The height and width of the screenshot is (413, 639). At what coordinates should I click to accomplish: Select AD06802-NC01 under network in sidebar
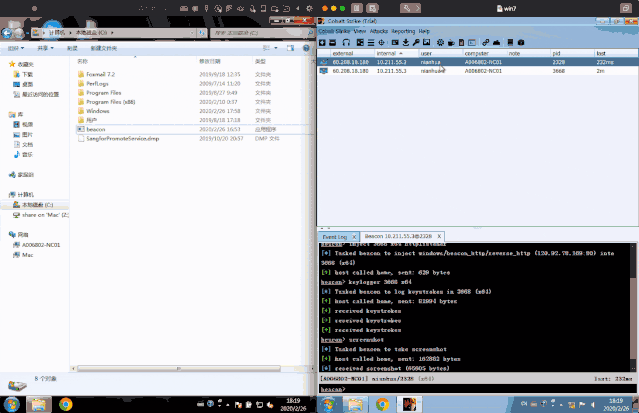click(41, 244)
